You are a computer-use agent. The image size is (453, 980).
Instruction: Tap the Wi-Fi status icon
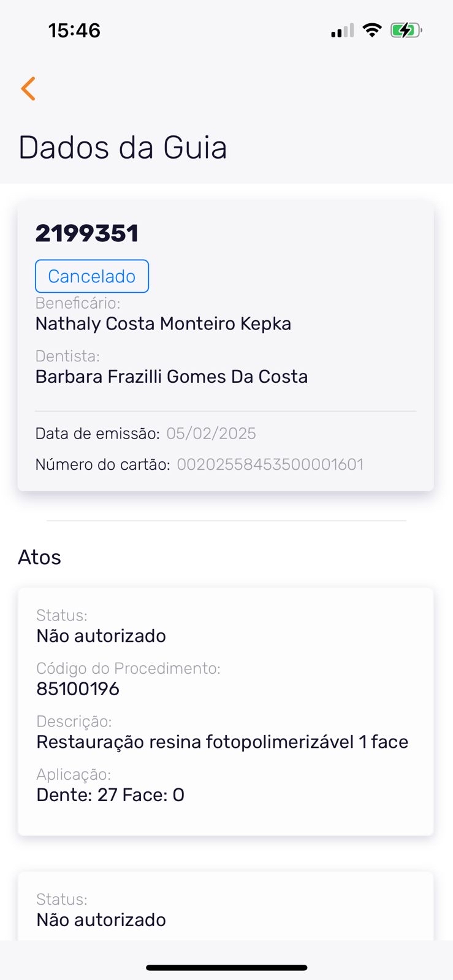pyautogui.click(x=372, y=30)
